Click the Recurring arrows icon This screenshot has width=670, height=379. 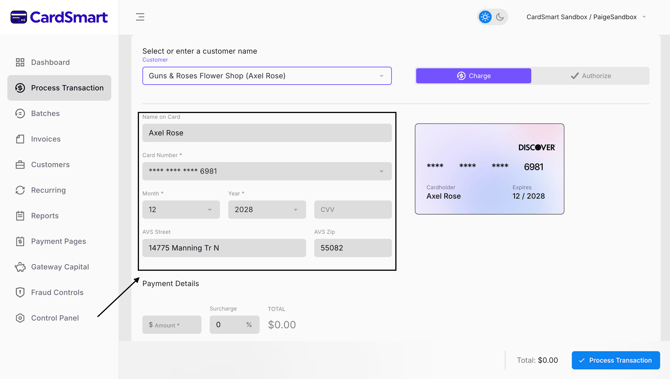coord(20,190)
